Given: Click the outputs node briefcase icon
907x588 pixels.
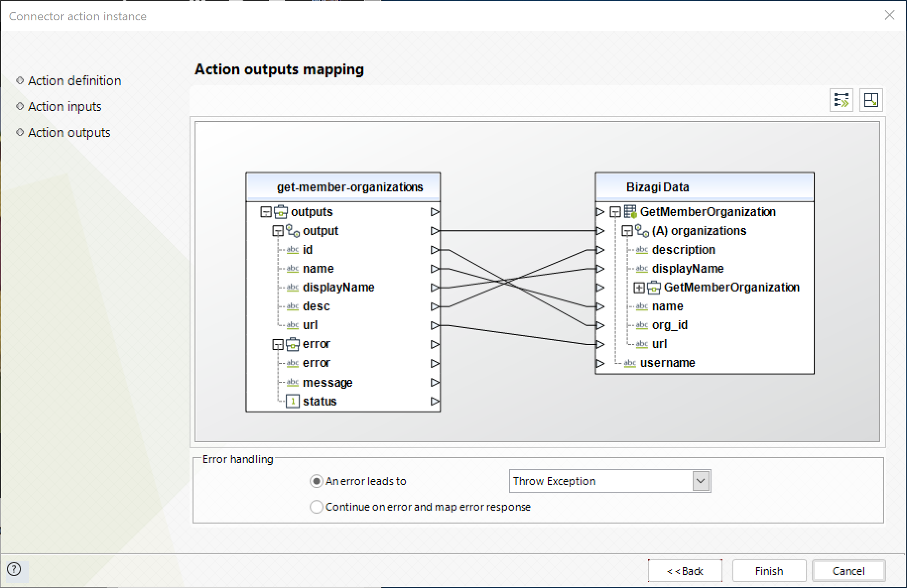Looking at the screenshot, I should pyautogui.click(x=281, y=212).
